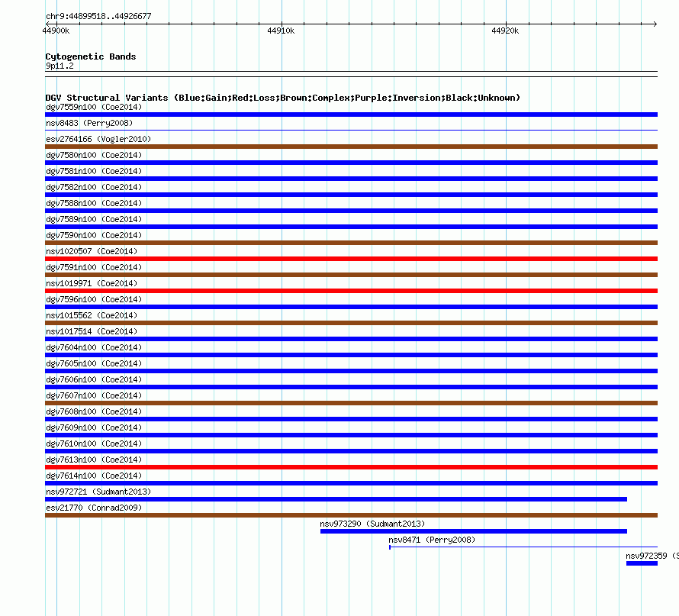Screen dimensions: 679x616
Task: Click the dgv7582n100 (Coe2014) label
Action: tap(94, 187)
